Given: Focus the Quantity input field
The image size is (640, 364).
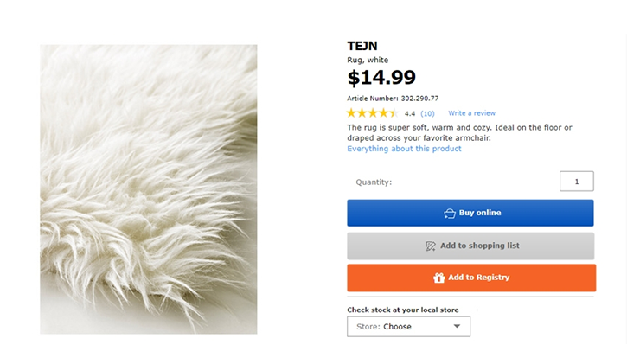Looking at the screenshot, I should (x=576, y=182).
